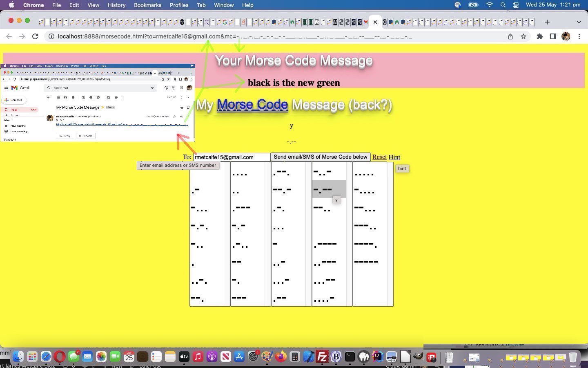Follow the Morse Code heading link
588x368 pixels.
click(252, 105)
